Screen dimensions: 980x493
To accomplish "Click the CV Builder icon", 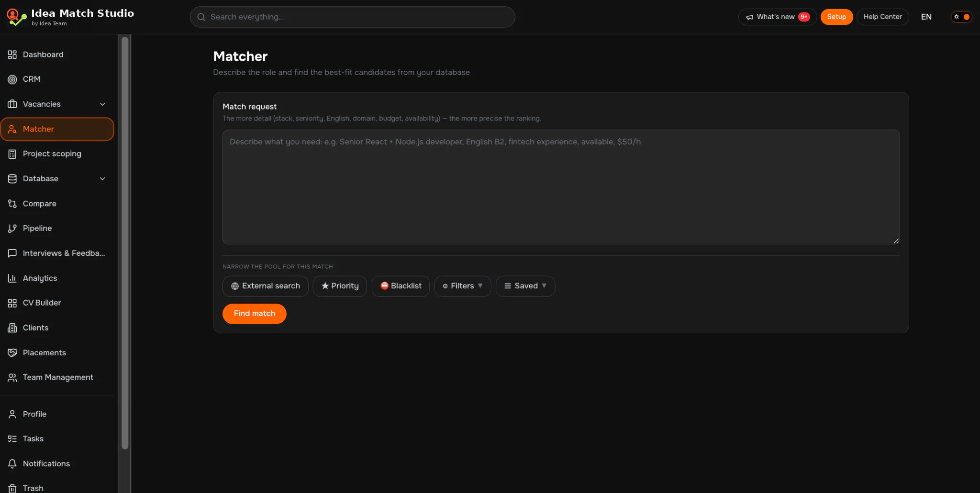I will pyautogui.click(x=12, y=303).
